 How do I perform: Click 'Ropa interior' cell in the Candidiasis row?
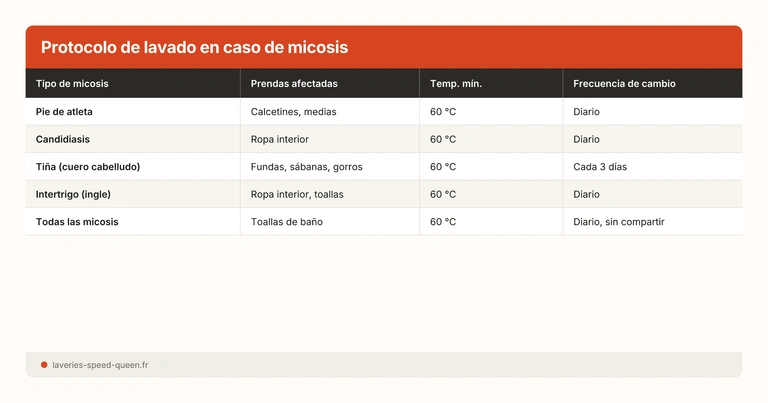coord(280,139)
